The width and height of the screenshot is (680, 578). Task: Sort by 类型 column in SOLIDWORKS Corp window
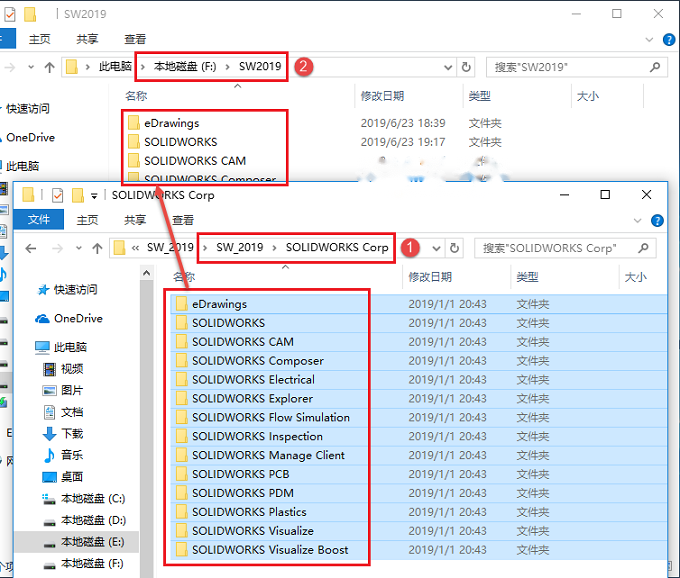click(527, 277)
